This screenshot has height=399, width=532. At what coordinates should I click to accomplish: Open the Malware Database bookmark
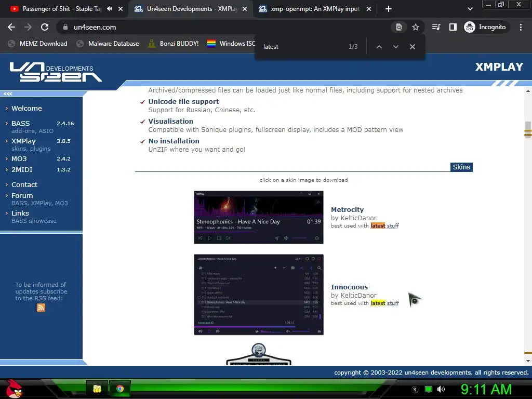[108, 44]
